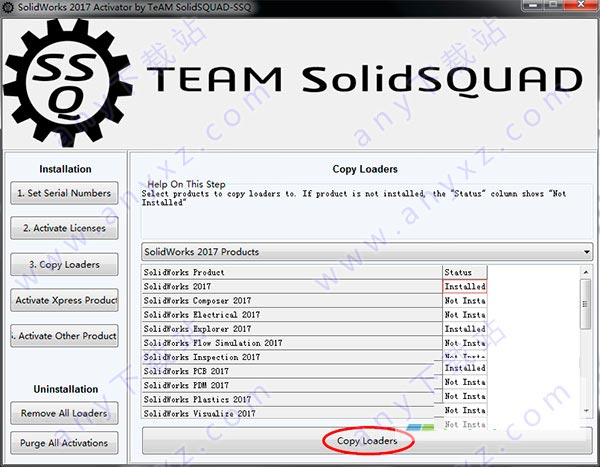The height and width of the screenshot is (467, 600).
Task: Click the SSQ gear logo
Action: [68, 82]
